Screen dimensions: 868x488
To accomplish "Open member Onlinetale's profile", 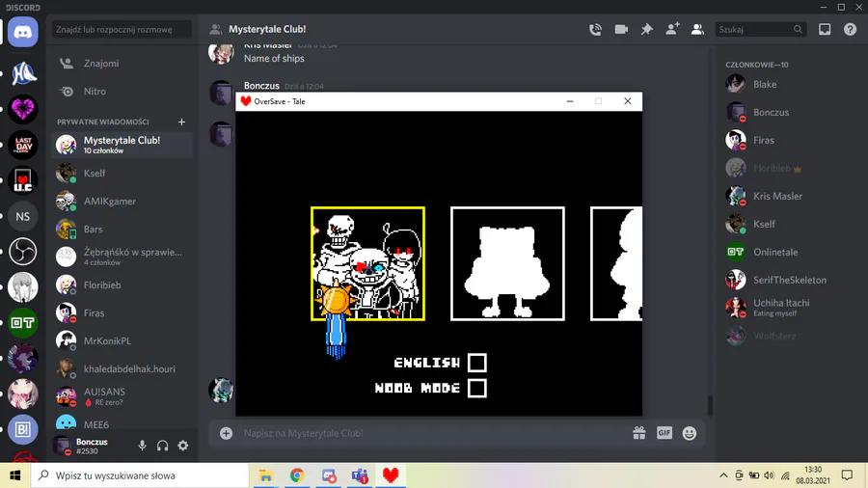I will (x=789, y=252).
